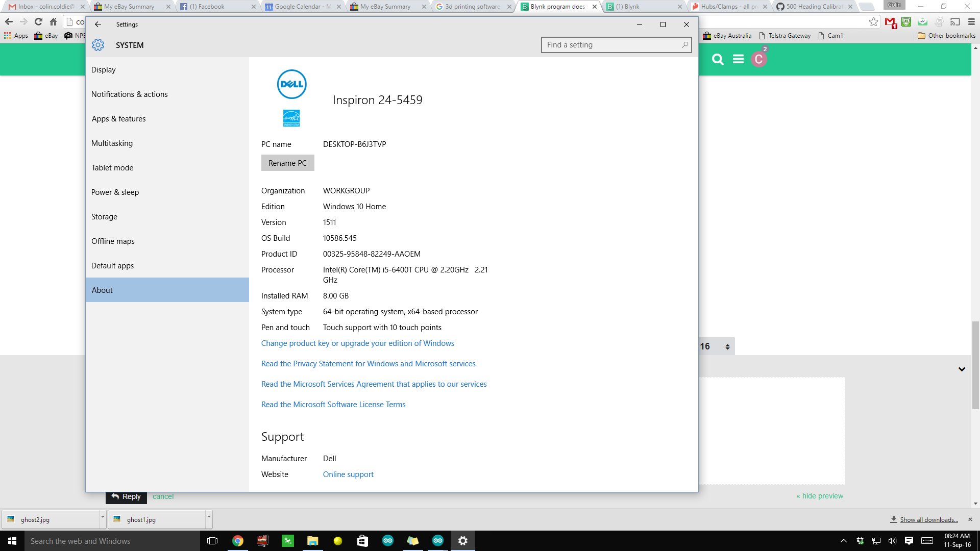
Task: Click the Search the web and Windows box
Action: tap(112, 541)
